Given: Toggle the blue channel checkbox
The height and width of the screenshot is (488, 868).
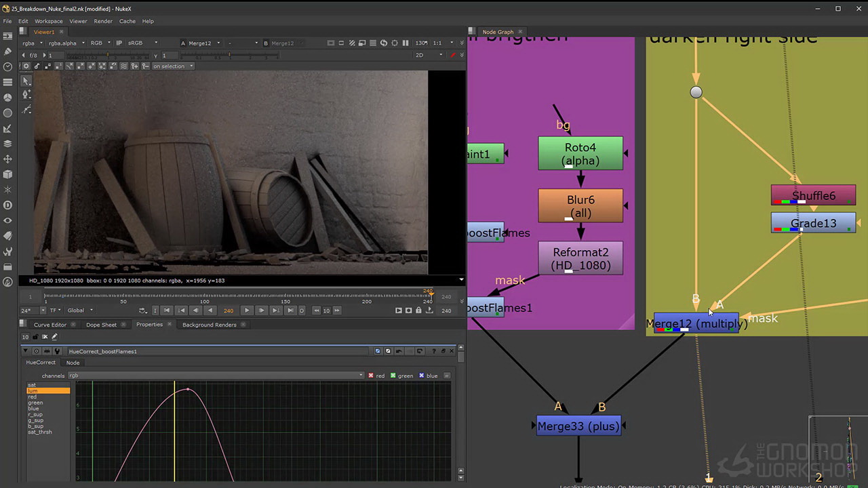Looking at the screenshot, I should click(x=421, y=375).
